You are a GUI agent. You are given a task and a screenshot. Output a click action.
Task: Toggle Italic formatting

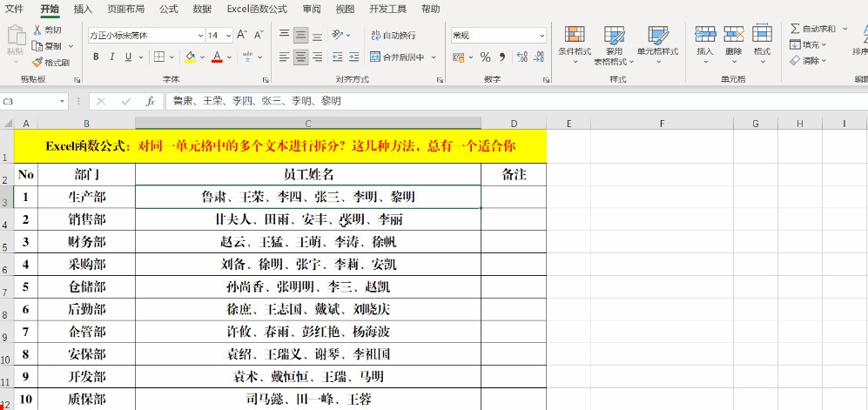[111, 57]
